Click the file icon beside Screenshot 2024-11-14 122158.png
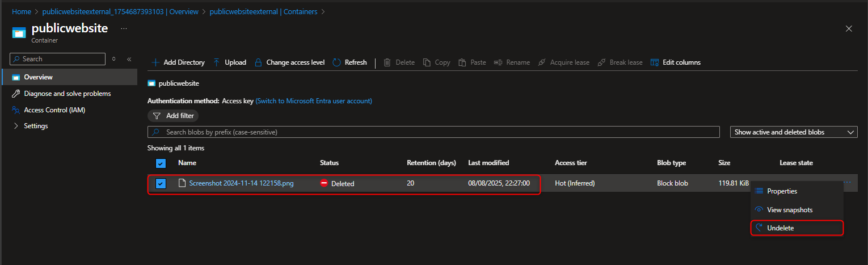 pyautogui.click(x=182, y=183)
